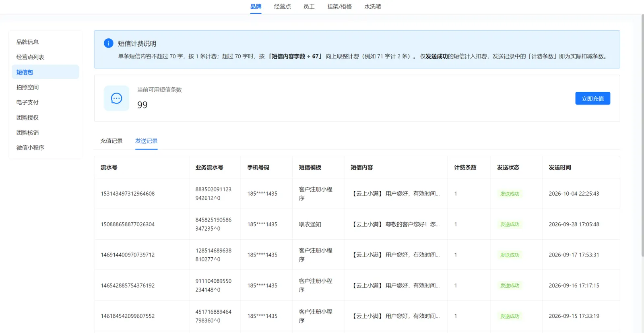Go to the 挂架/柜格 tab
The width and height of the screenshot is (644, 333).
pos(339,6)
